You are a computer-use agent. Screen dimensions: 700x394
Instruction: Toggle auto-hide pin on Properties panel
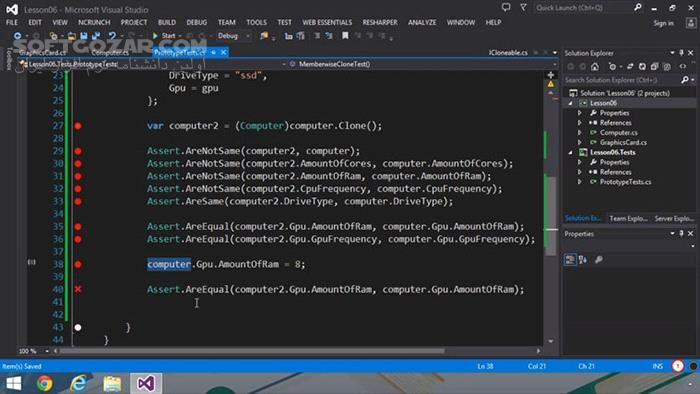point(681,233)
